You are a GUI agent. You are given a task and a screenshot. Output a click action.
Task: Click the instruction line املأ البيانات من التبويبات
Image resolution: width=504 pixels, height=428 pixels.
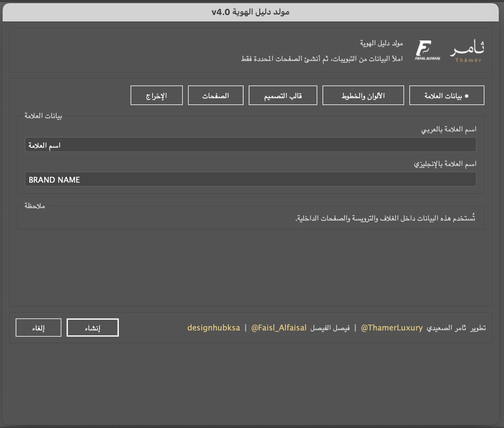pyautogui.click(x=322, y=59)
